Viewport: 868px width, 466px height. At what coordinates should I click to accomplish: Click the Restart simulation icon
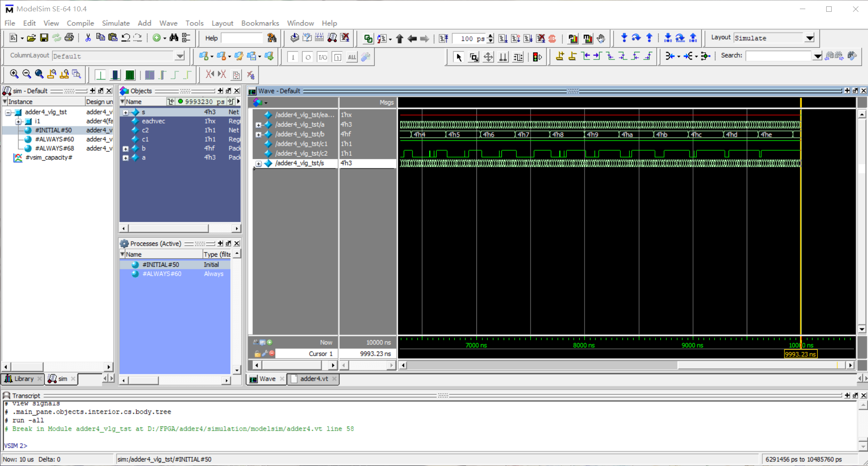(444, 39)
